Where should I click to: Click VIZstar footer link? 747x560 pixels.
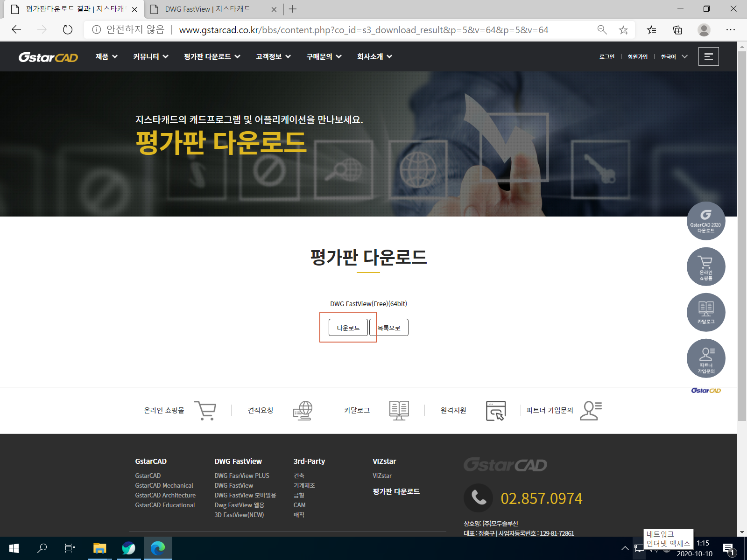click(382, 476)
